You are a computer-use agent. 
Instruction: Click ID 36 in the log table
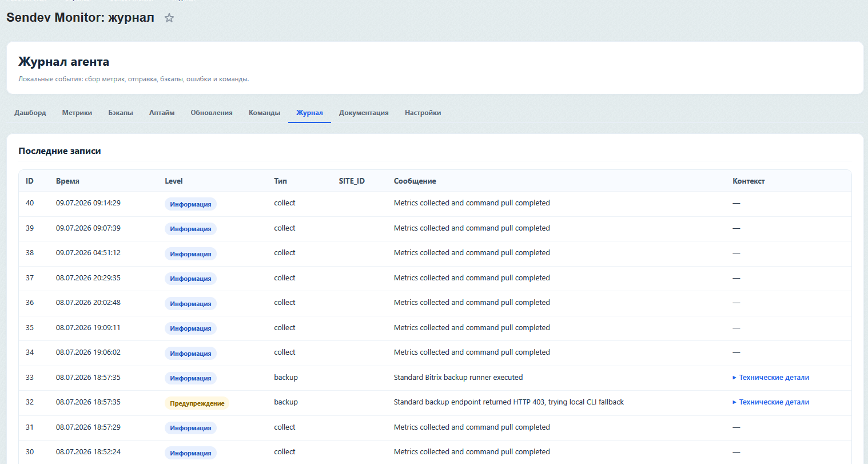tap(30, 303)
